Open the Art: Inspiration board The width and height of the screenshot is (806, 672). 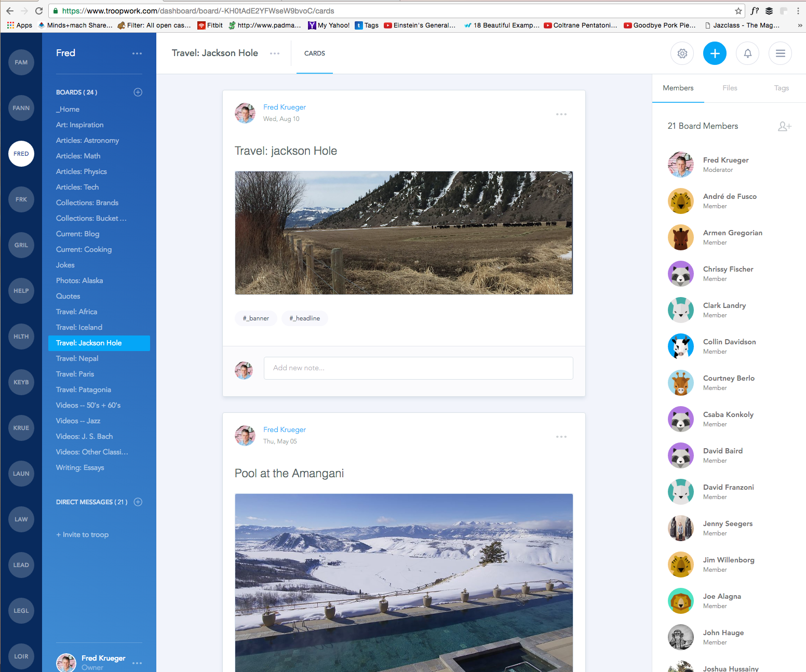pos(80,125)
